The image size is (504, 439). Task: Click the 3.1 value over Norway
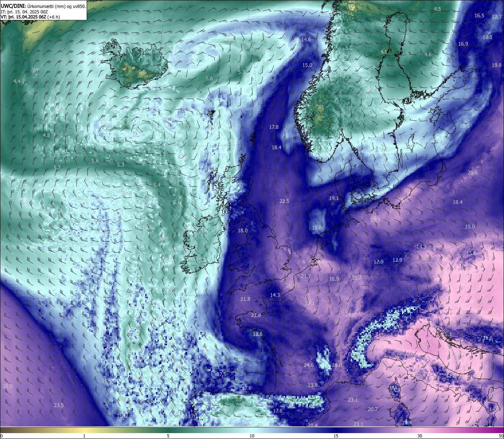tap(321, 107)
